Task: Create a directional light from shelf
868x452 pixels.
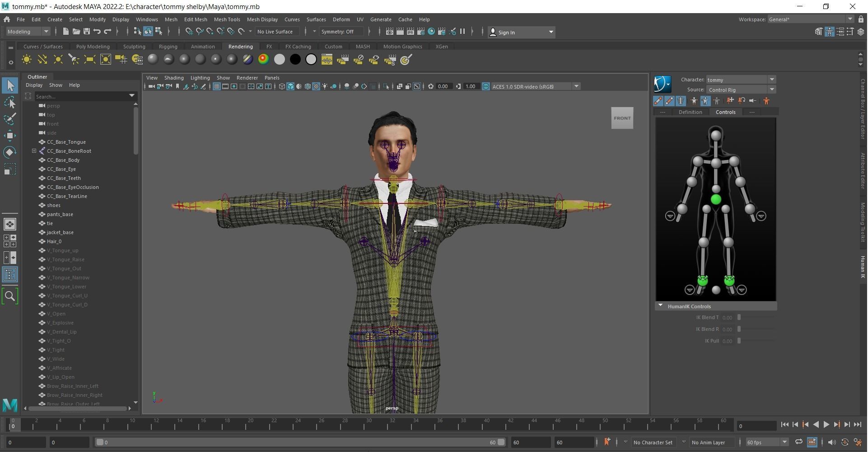Action: (x=42, y=60)
